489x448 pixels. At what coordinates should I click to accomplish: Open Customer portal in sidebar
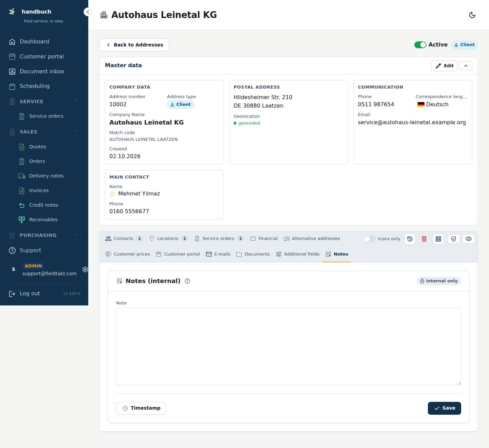click(44, 57)
